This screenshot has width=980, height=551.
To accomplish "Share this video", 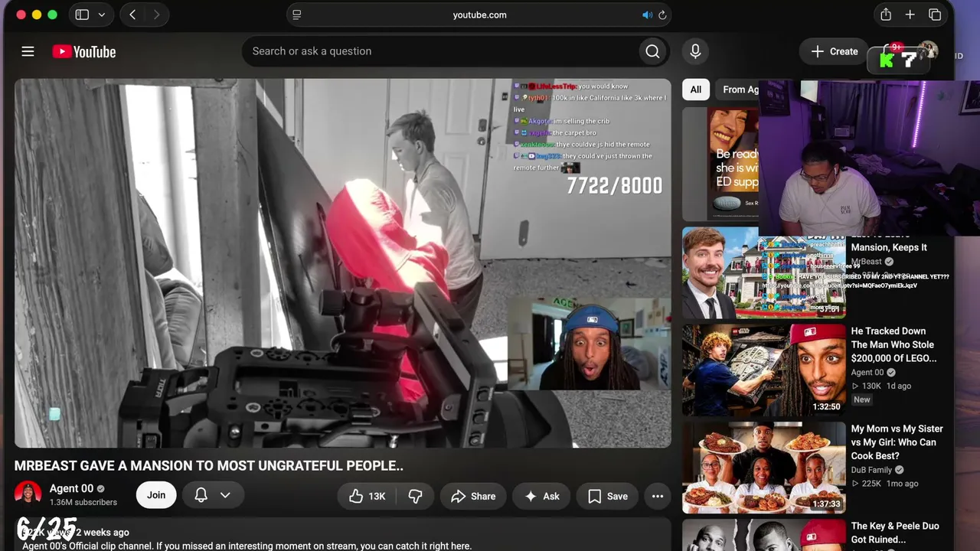I will click(x=473, y=496).
